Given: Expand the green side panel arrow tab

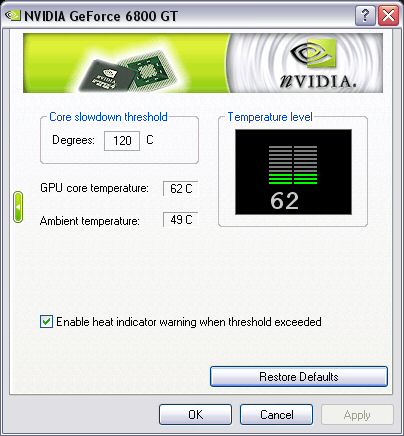Looking at the screenshot, I should tap(18, 207).
